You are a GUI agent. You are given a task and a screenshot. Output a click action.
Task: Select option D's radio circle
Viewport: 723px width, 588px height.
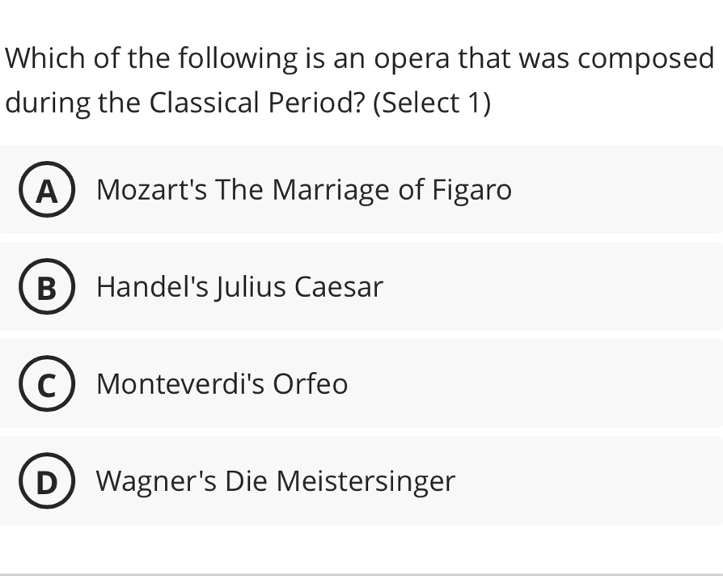(46, 480)
